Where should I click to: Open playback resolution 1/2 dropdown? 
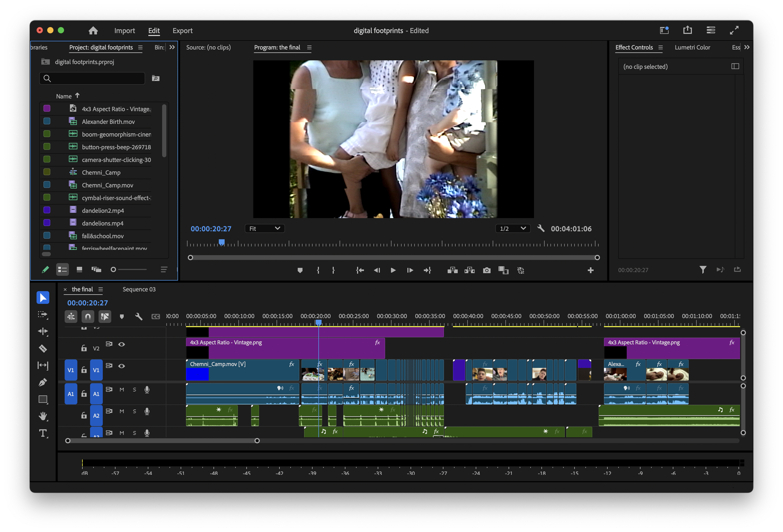pos(512,229)
